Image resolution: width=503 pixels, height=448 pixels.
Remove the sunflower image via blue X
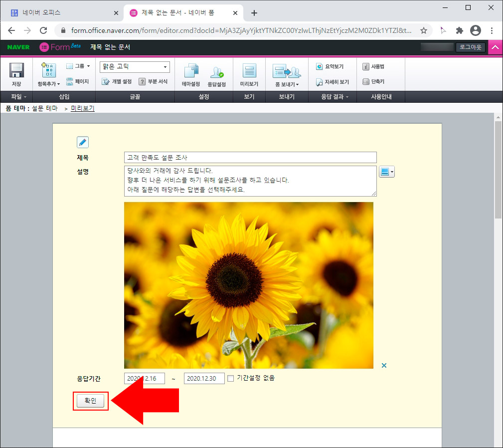(x=384, y=365)
